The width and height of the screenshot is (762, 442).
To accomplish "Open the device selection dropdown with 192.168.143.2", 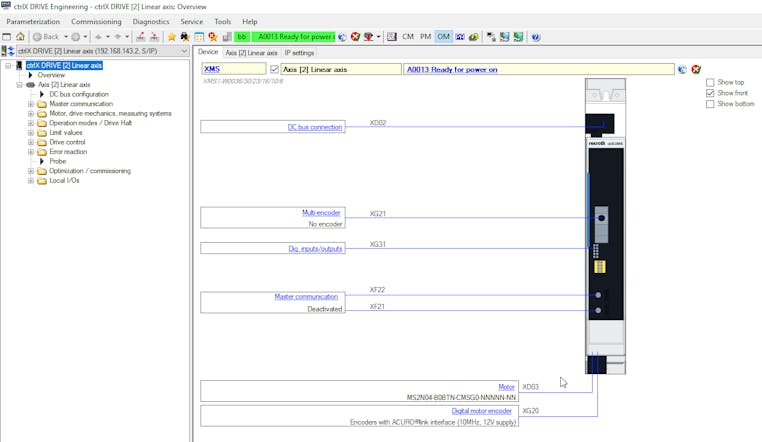I will tap(103, 51).
